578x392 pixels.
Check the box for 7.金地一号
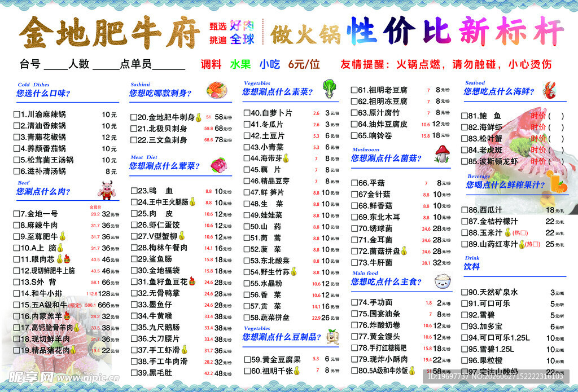16,214
